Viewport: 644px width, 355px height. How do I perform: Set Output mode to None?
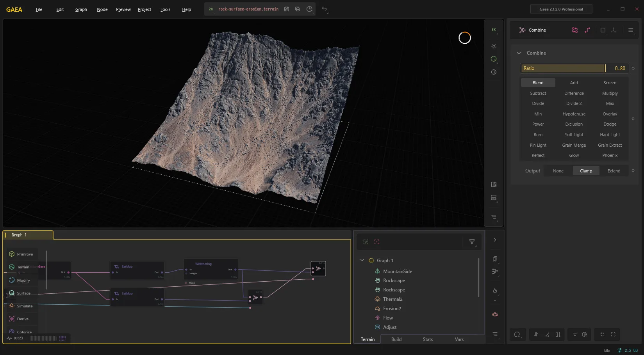point(558,171)
